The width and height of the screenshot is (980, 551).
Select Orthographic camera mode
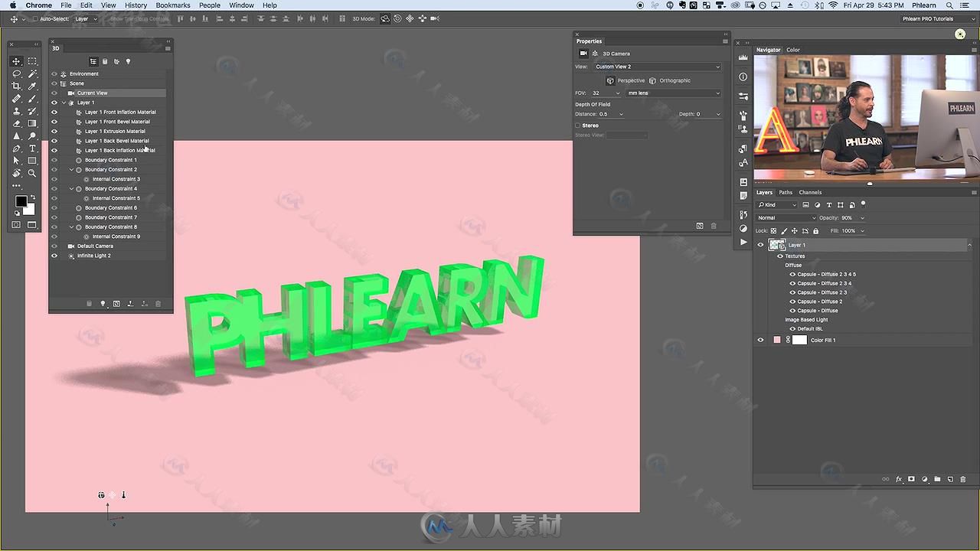[670, 80]
